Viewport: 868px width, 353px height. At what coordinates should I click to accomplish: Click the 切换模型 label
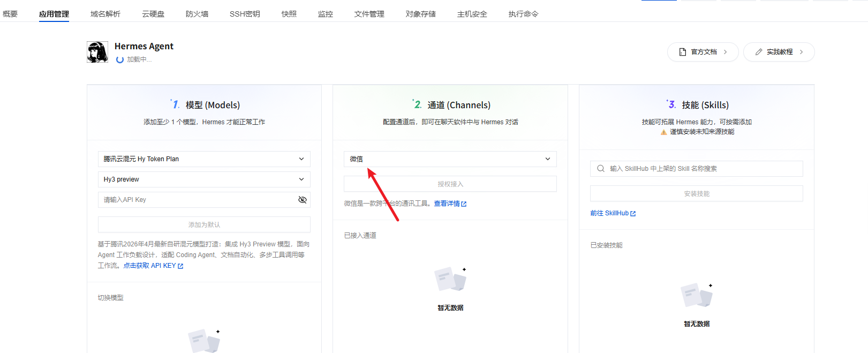(x=110, y=298)
